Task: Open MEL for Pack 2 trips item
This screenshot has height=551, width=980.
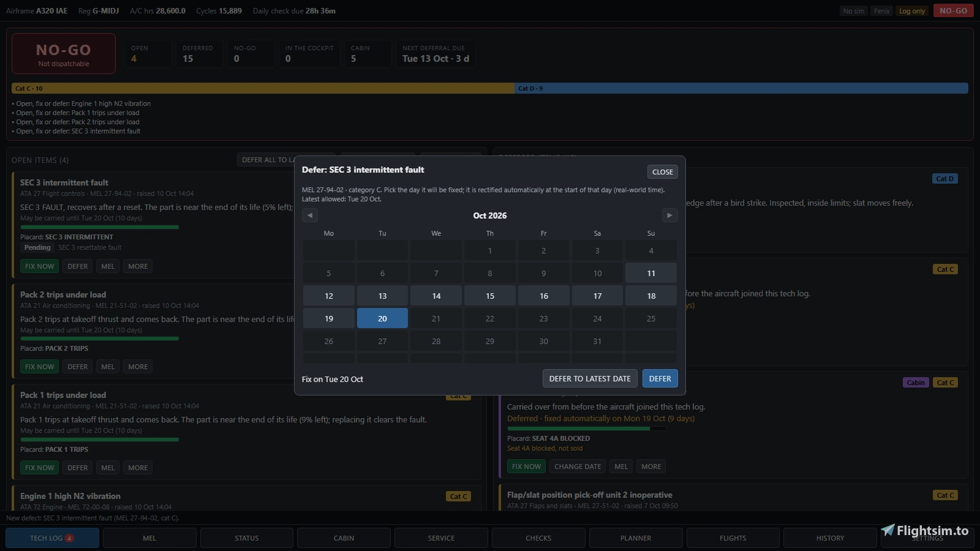Action: pyautogui.click(x=108, y=367)
